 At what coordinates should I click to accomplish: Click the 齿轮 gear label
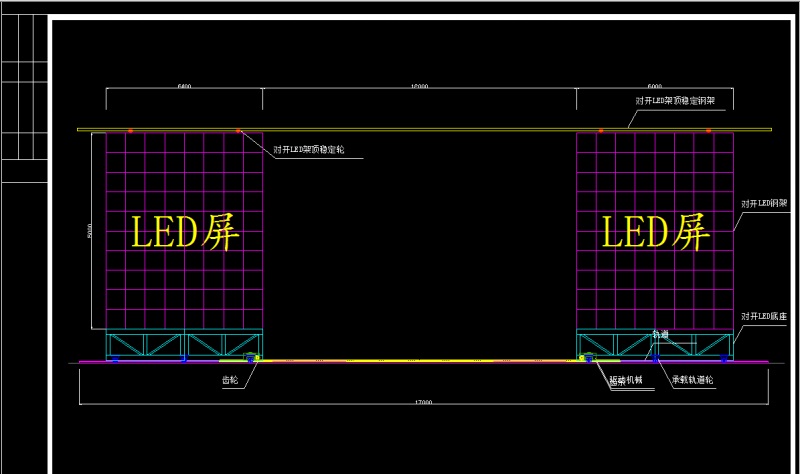click(230, 380)
